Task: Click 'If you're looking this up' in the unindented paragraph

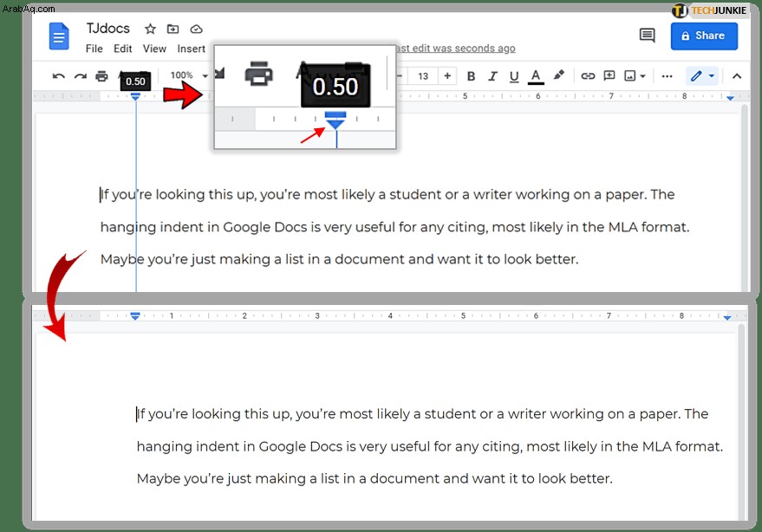Action: click(x=177, y=195)
